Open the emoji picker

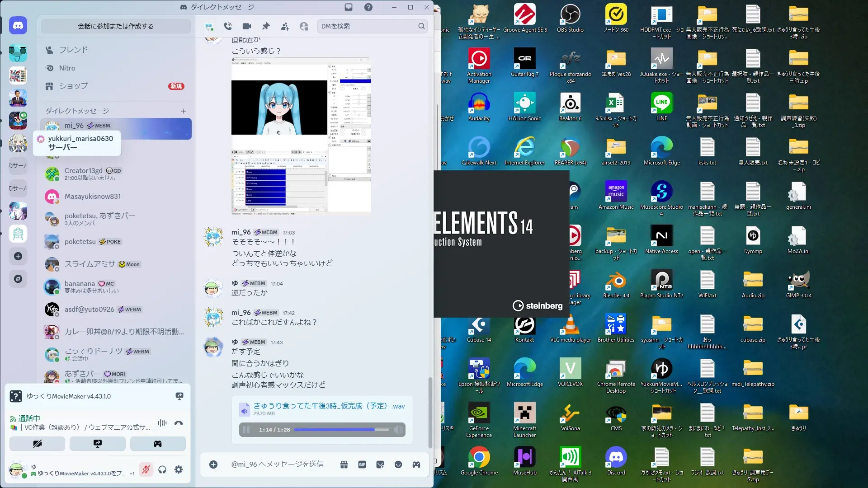point(398,465)
